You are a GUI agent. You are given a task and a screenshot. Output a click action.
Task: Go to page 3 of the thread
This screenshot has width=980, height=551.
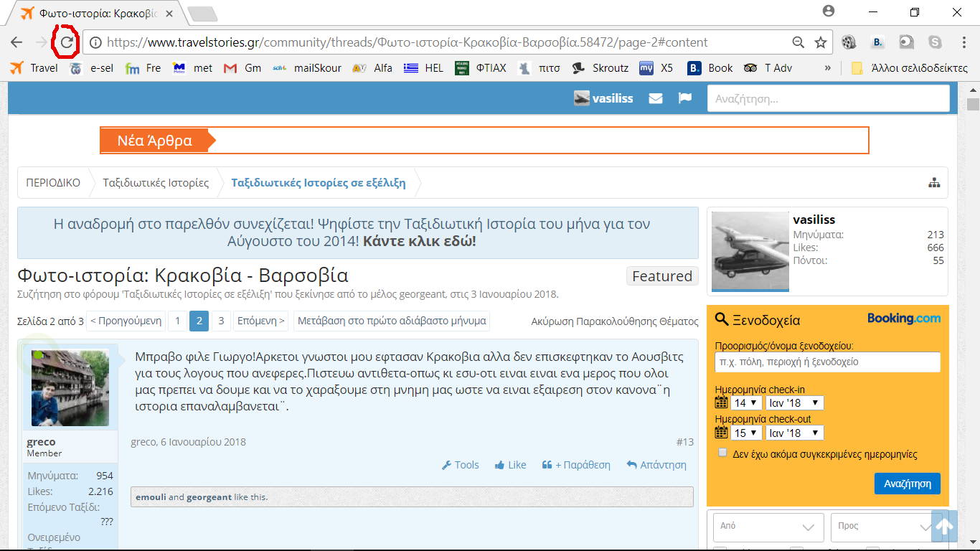click(x=221, y=321)
